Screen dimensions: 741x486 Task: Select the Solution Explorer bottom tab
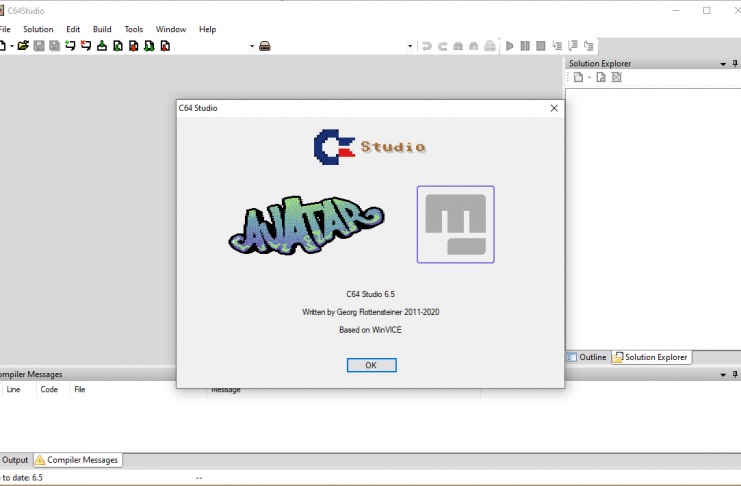(651, 357)
